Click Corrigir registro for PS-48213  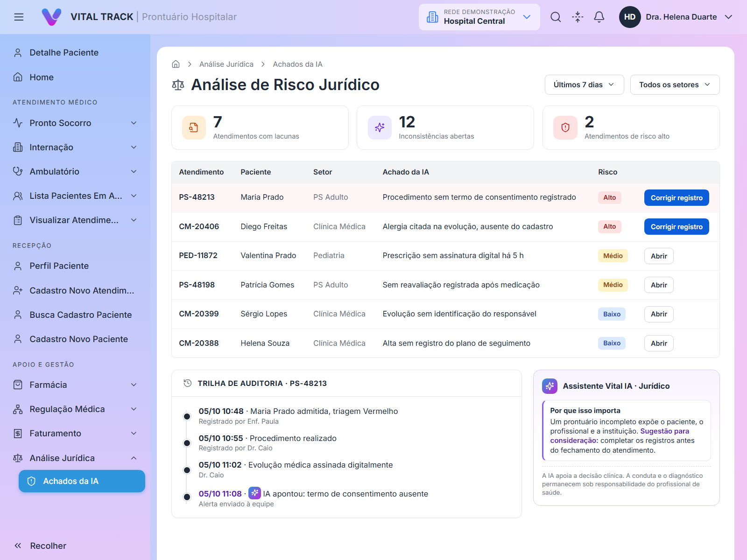(677, 197)
